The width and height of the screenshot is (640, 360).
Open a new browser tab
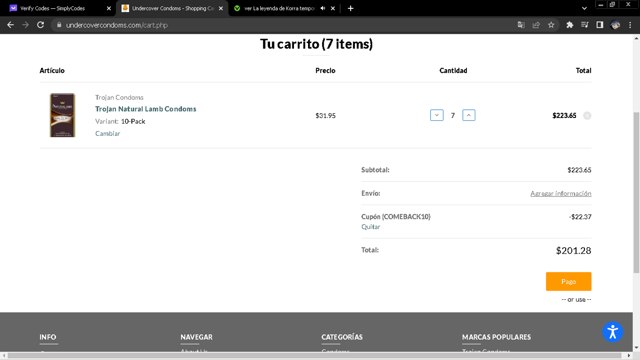[x=350, y=8]
